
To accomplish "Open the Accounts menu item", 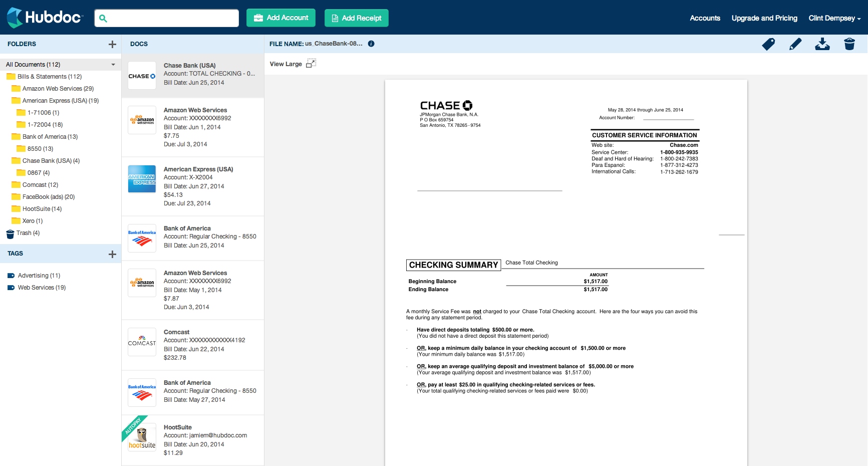I will tap(705, 18).
